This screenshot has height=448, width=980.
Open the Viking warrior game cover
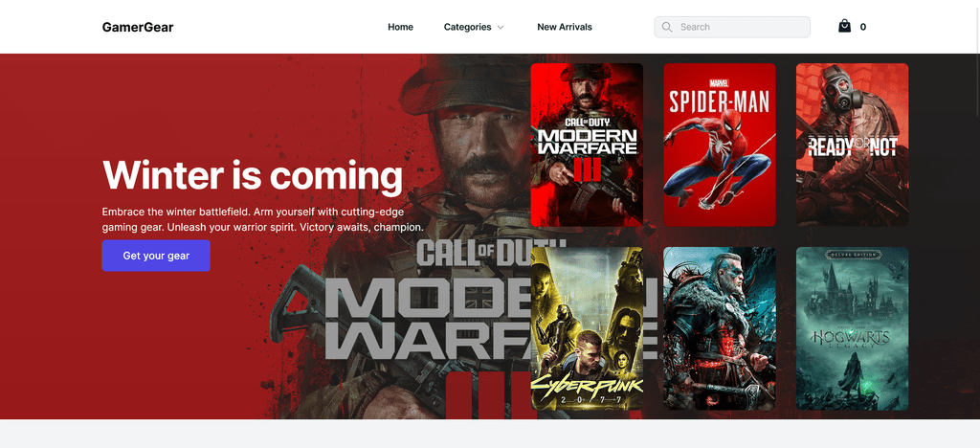[720, 328]
